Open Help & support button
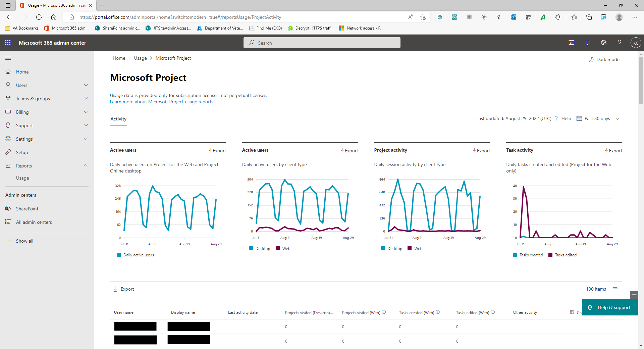644x349 pixels. 610,307
